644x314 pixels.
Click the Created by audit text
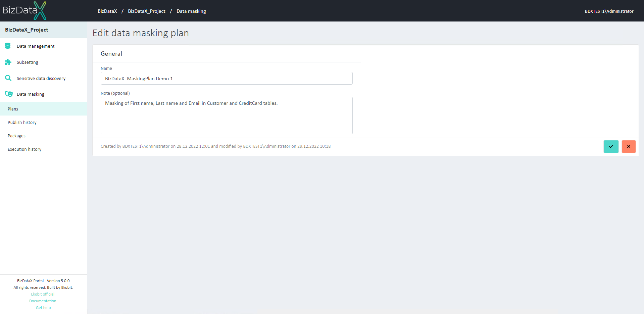(x=215, y=146)
